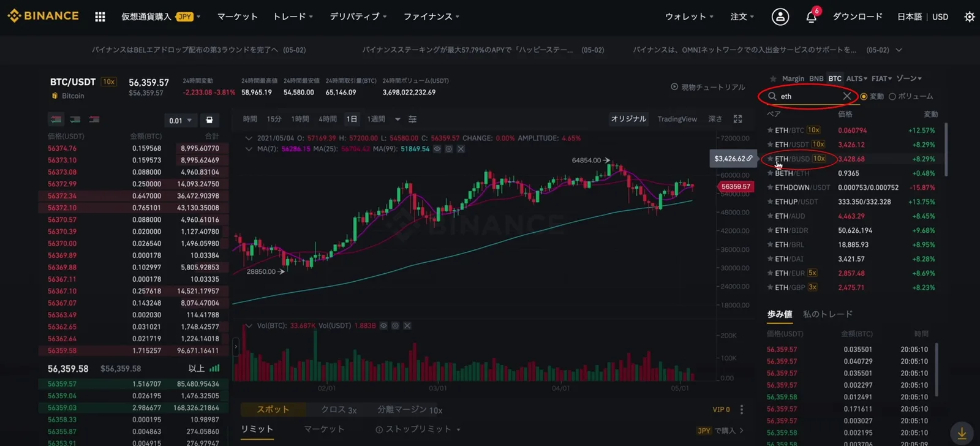980x446 pixels.
Task: Show favorites using the star tab icon
Action: click(773, 78)
